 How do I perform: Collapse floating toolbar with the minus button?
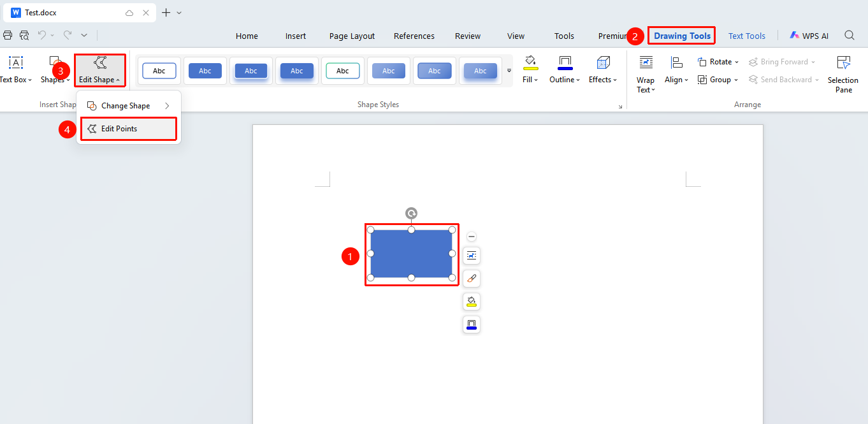pos(472,237)
